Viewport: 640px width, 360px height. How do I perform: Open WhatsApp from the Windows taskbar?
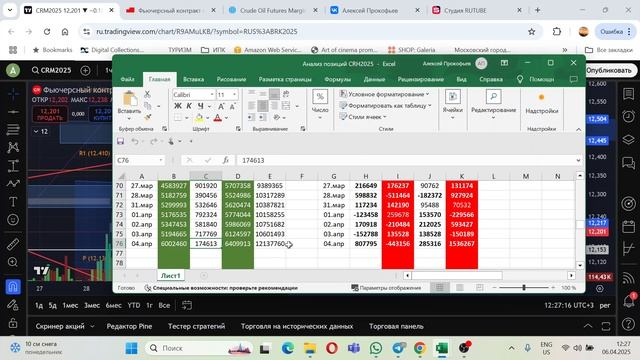[376, 348]
